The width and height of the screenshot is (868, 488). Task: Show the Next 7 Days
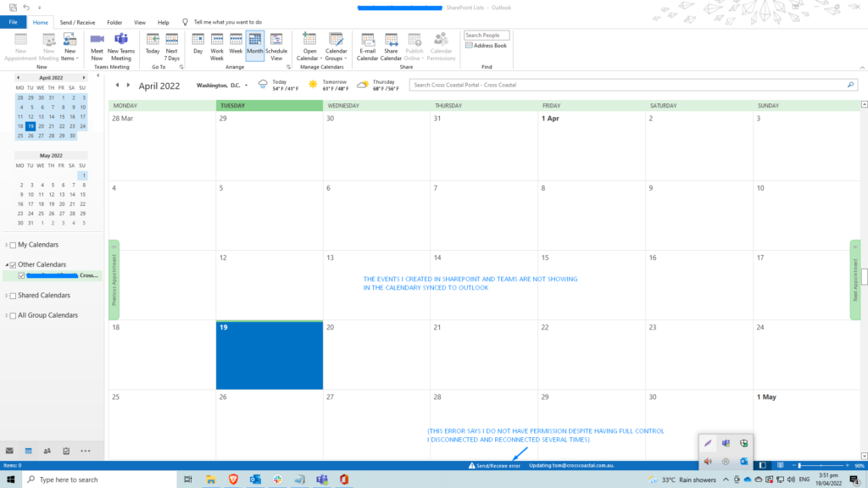[x=171, y=47]
